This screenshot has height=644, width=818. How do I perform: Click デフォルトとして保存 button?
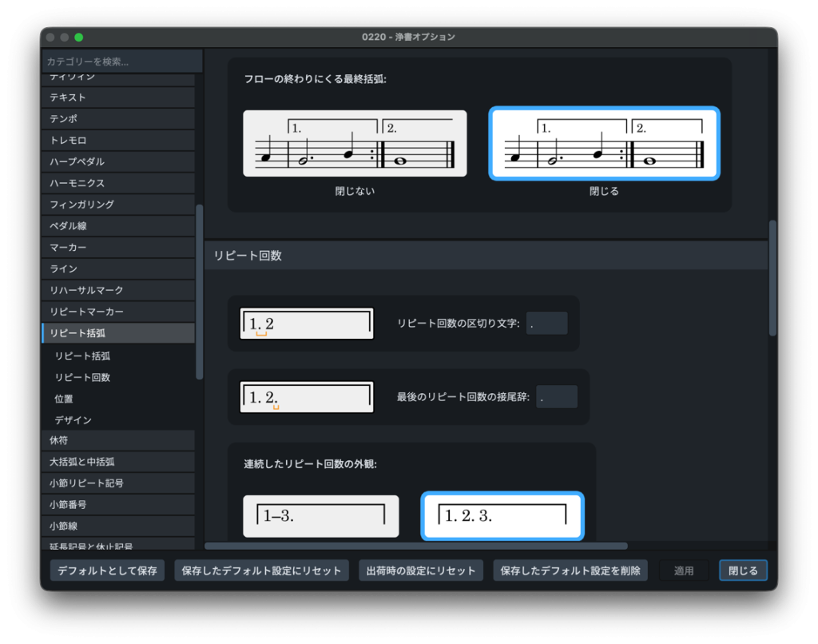[107, 570]
